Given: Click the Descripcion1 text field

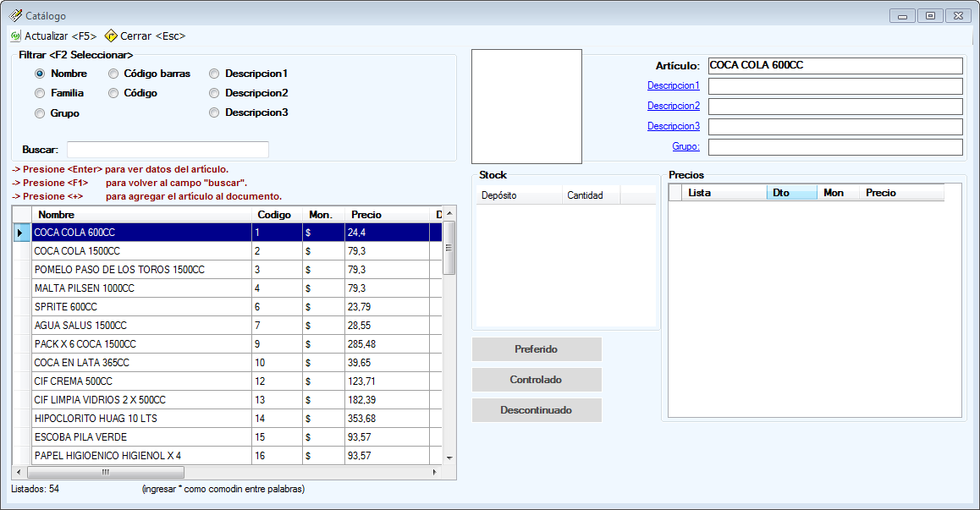Looking at the screenshot, I should click(835, 86).
